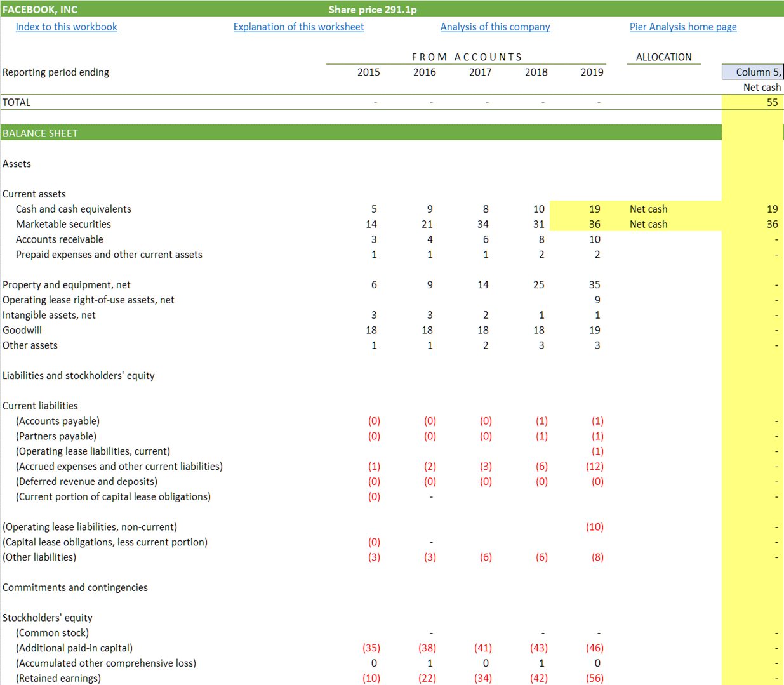Click the BALANCE SHEET section header
The height and width of the screenshot is (685, 784).
click(x=40, y=133)
